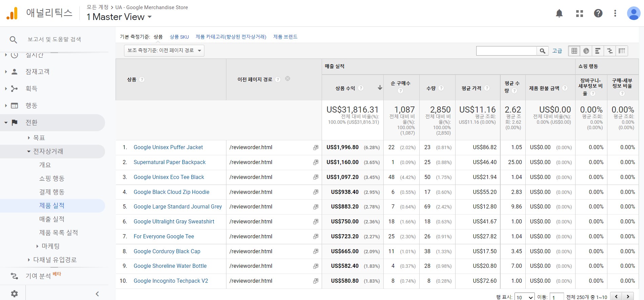Switch to pie chart percentage view
This screenshot has width=644, height=300.
pyautogui.click(x=586, y=51)
